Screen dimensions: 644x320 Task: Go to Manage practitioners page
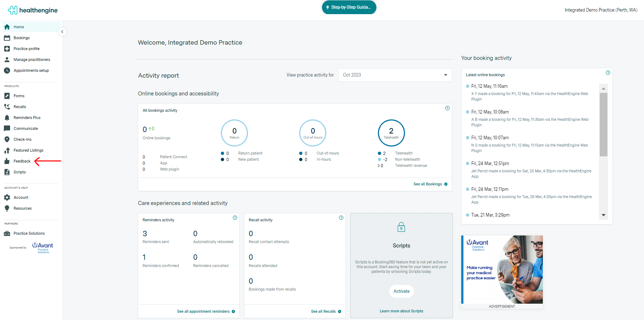click(x=32, y=60)
